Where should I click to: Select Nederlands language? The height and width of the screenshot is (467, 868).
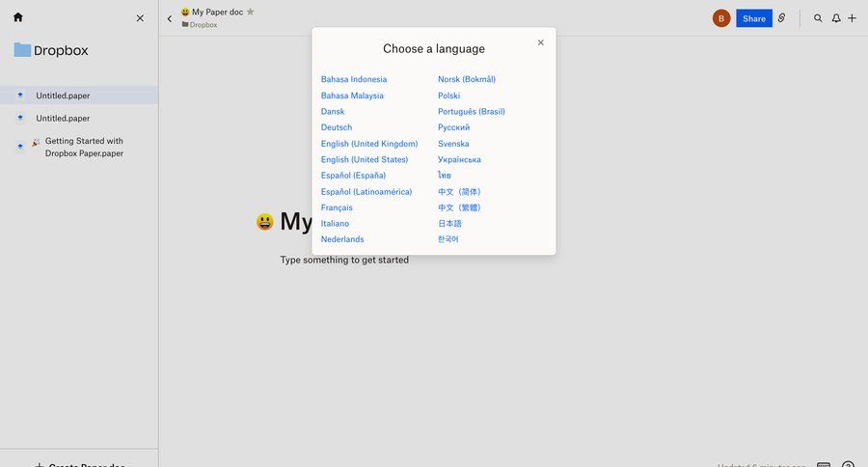tap(342, 239)
